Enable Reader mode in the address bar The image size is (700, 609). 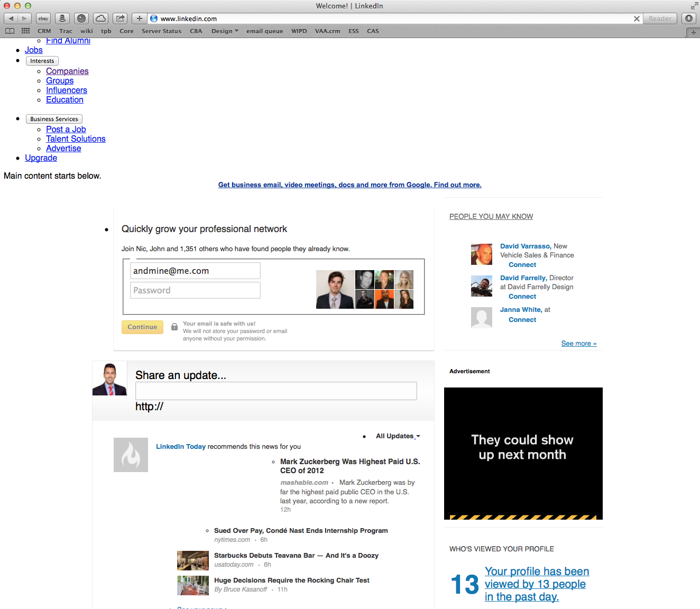pyautogui.click(x=659, y=18)
